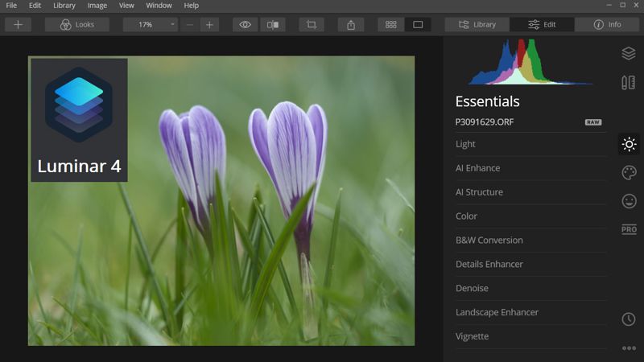
Task: Toggle the eye quick preview button
Action: (x=245, y=25)
